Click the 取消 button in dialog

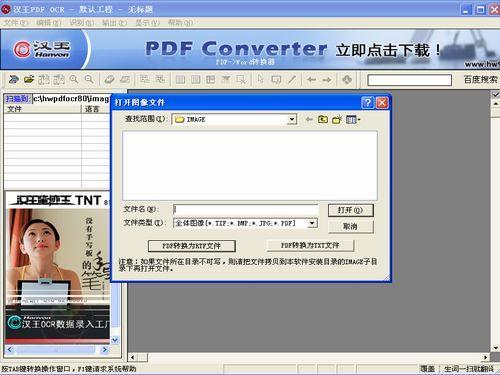(x=350, y=227)
